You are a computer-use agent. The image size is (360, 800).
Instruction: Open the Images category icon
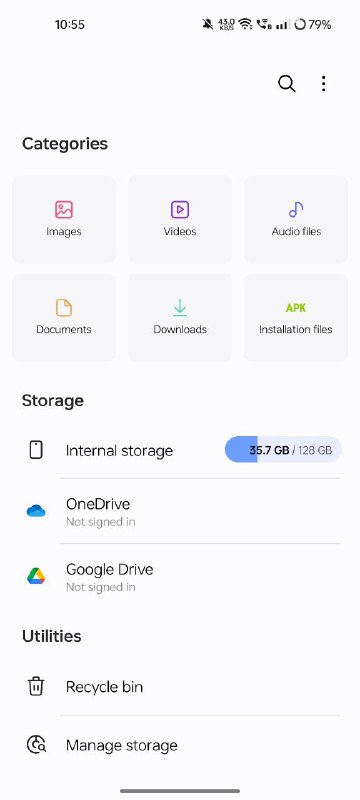pyautogui.click(x=64, y=209)
